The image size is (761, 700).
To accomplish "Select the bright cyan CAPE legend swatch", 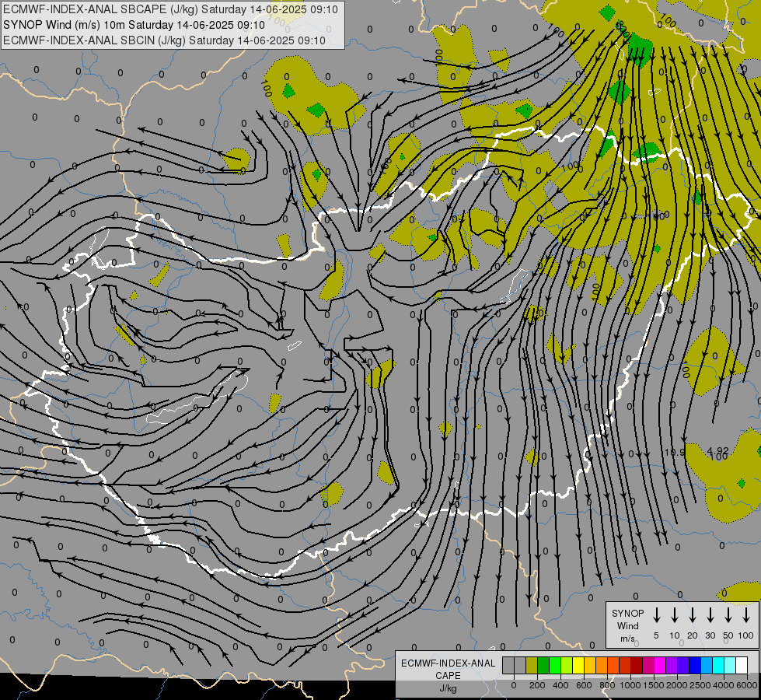I will [717, 665].
